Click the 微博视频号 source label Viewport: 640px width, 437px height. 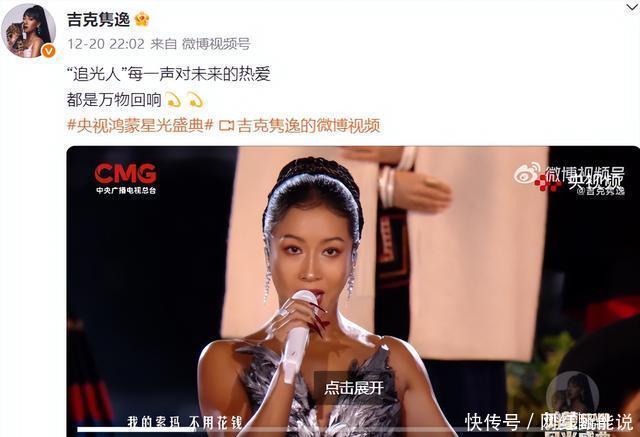pos(216,44)
